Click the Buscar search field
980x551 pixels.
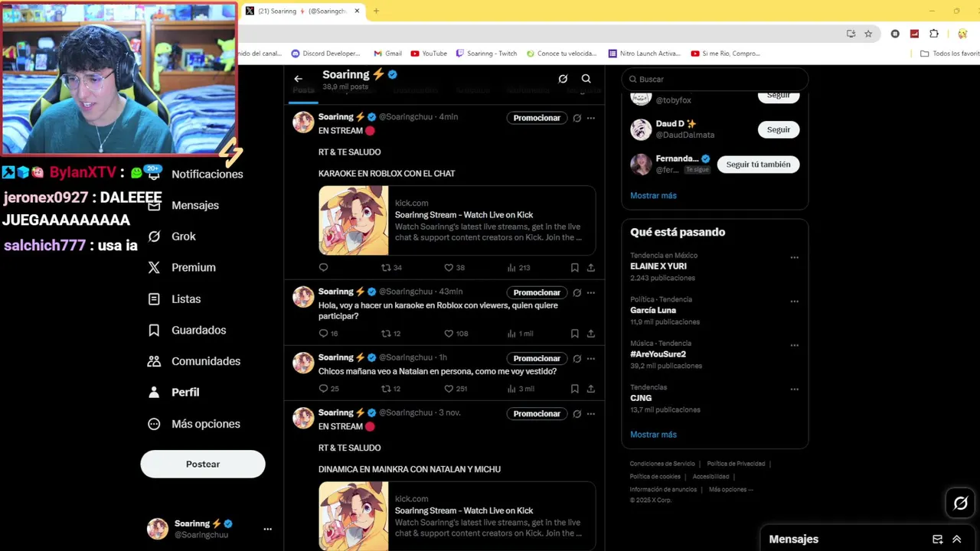(715, 79)
